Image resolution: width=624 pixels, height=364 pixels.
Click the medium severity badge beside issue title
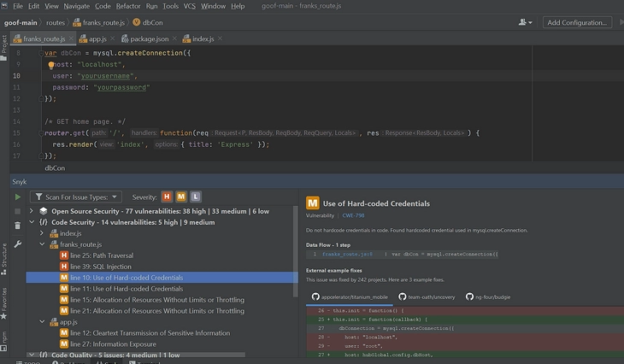coord(312,203)
